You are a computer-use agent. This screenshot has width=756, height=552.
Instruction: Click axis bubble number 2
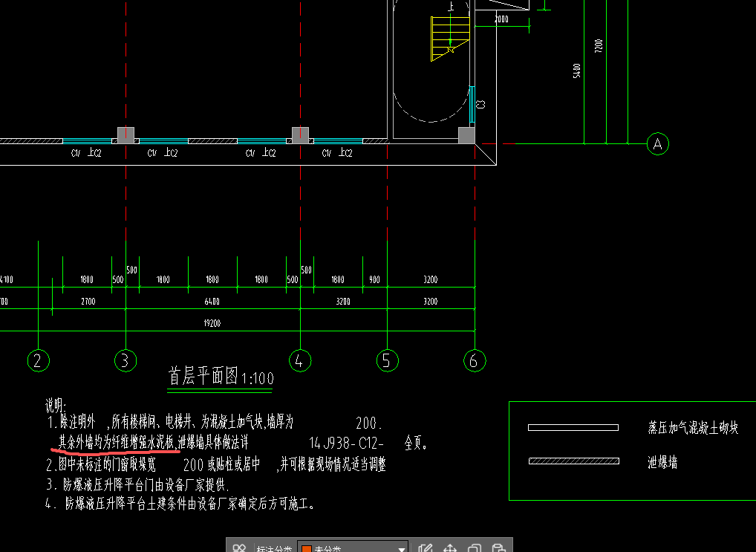(x=38, y=361)
